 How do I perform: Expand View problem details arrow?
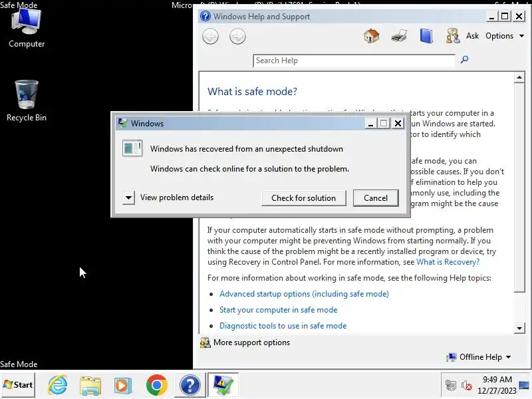point(128,198)
